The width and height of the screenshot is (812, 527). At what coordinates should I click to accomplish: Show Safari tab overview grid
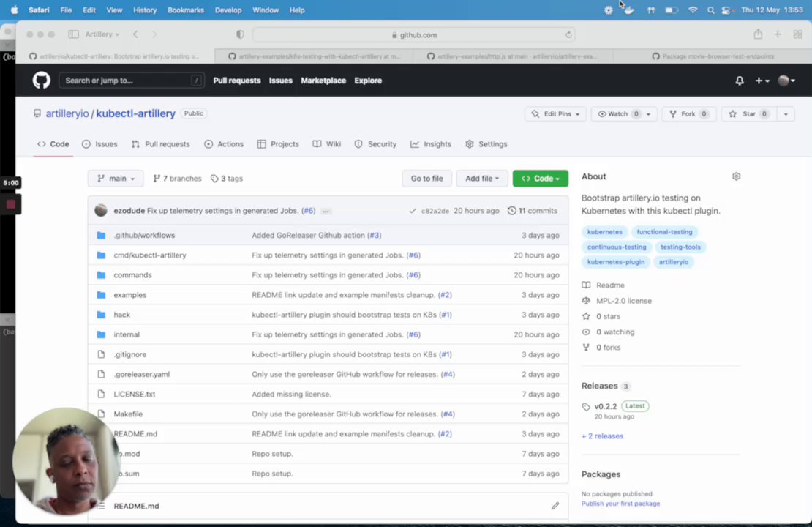(797, 34)
